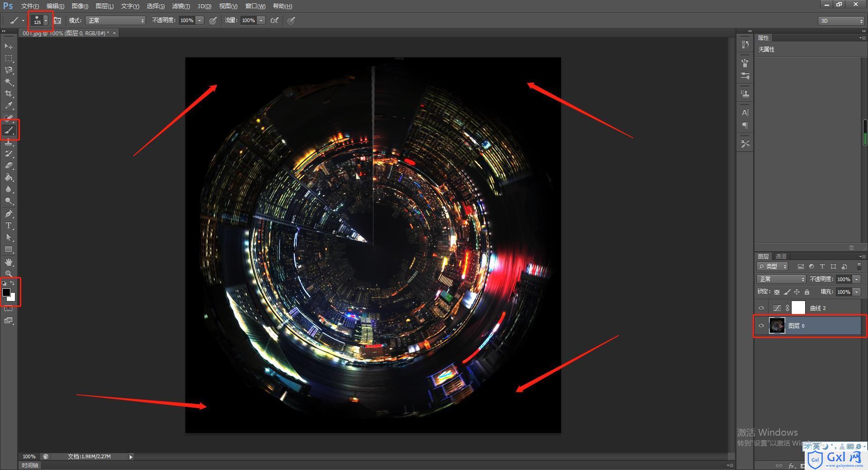This screenshot has width=868, height=470.
Task: Select the Paint Bucket tool
Action: coord(9,177)
